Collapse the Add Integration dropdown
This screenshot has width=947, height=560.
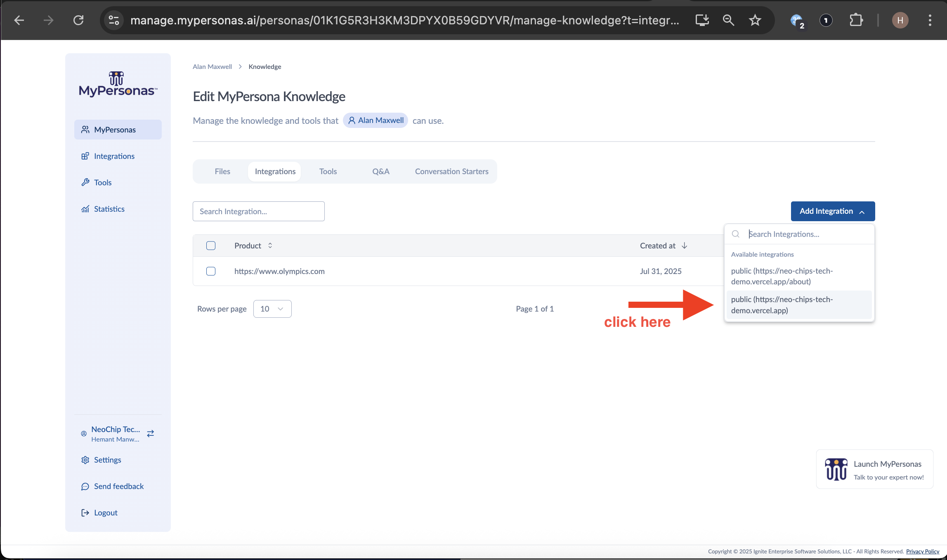833,211
